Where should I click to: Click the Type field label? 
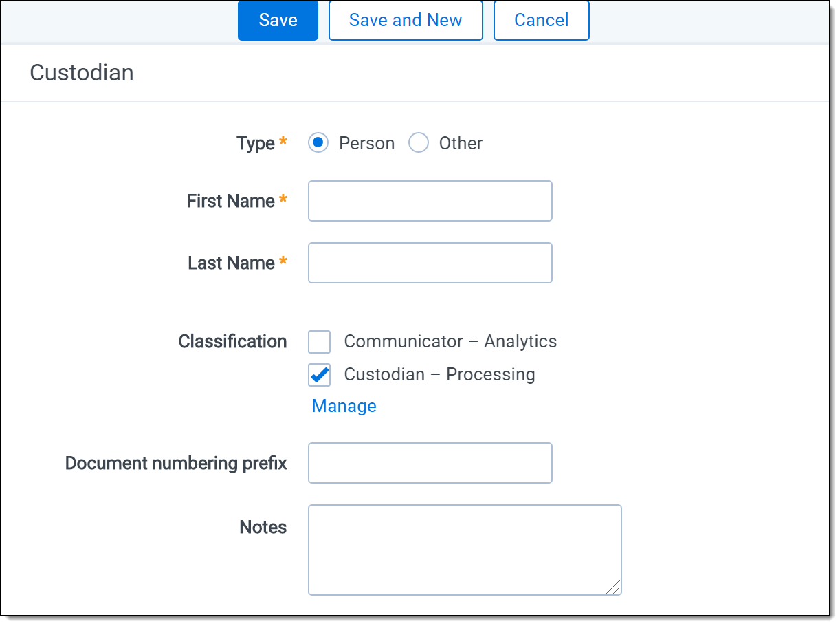click(x=255, y=143)
